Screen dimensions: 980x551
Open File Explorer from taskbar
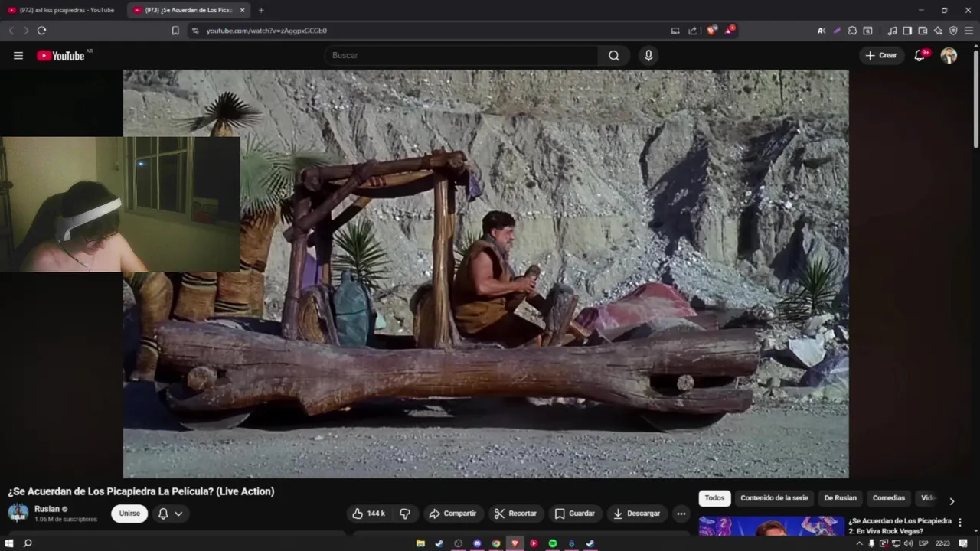(x=420, y=543)
